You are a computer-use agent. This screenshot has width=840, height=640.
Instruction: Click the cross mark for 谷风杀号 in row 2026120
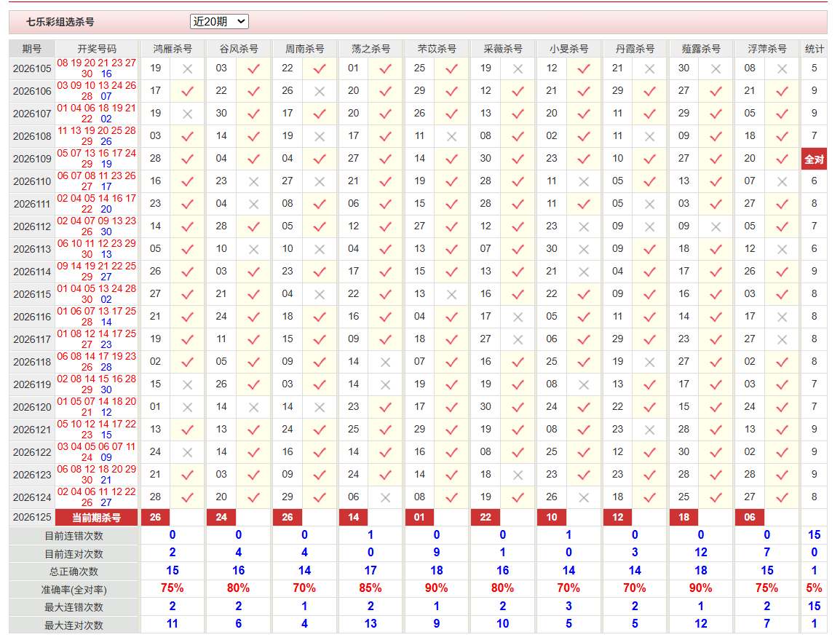click(253, 407)
